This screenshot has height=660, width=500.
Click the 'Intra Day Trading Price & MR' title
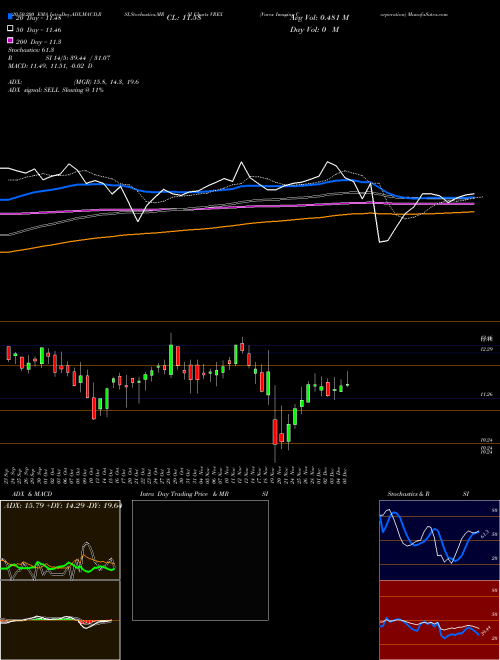pyautogui.click(x=184, y=494)
